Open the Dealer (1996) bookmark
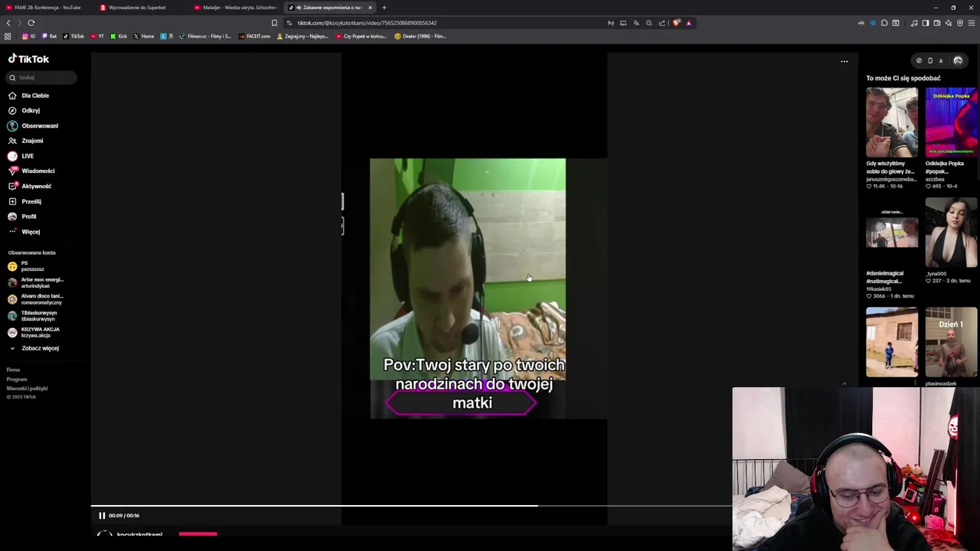This screenshot has width=980, height=551. 420,36
